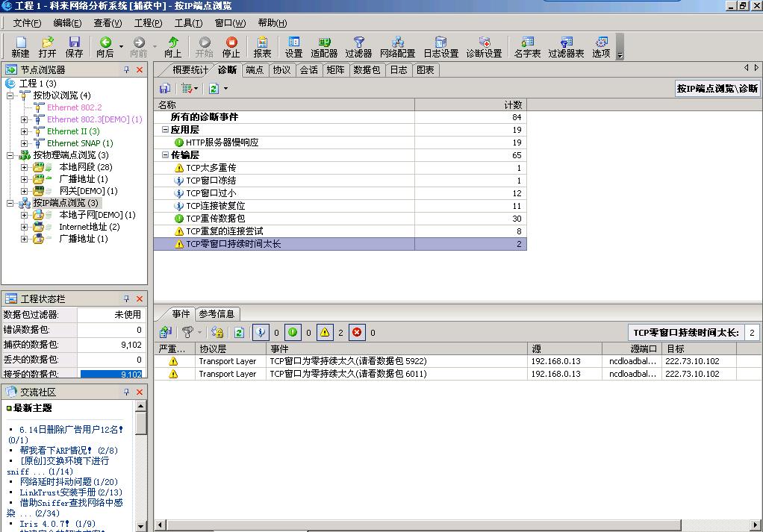Open forum link 网络延时抖动问题
Viewport: 763px width, 532px height.
(68, 482)
